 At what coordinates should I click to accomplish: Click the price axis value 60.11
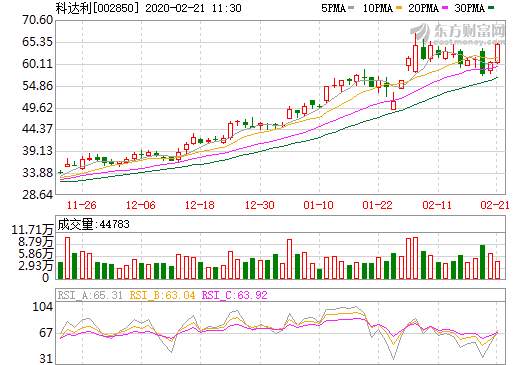tap(38, 64)
